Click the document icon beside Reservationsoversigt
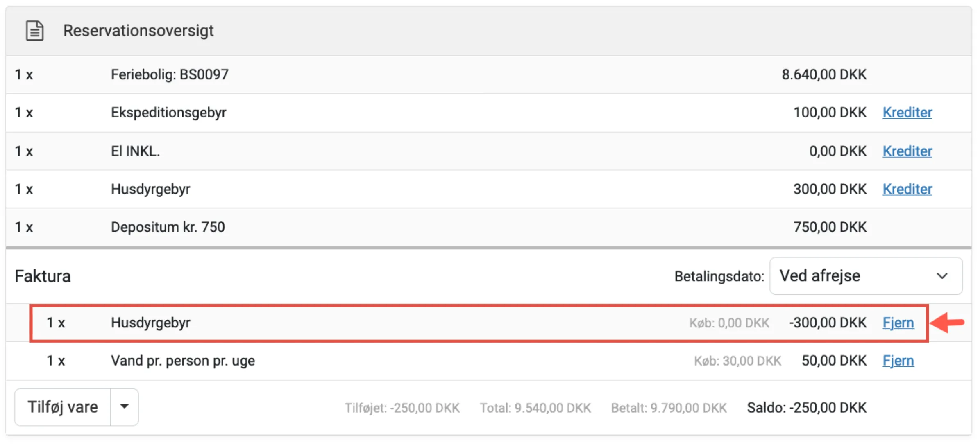Screen dimensions: 980x447 (x=35, y=31)
